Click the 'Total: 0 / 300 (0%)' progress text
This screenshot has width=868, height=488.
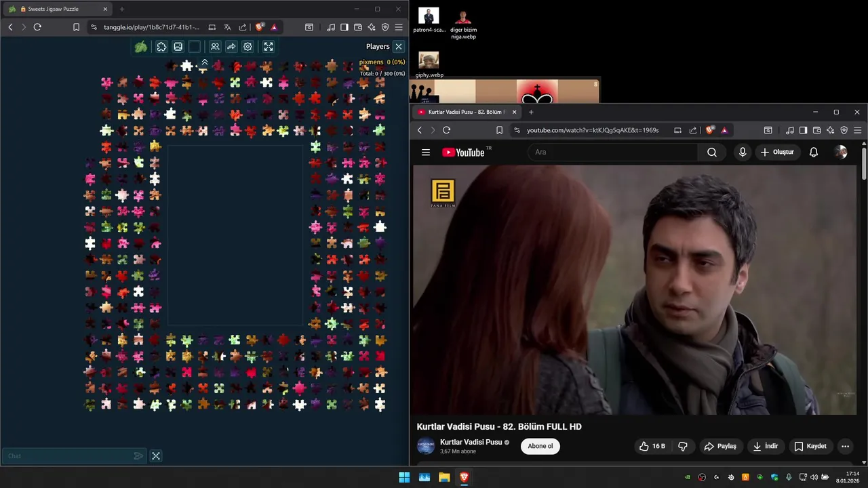pyautogui.click(x=382, y=73)
